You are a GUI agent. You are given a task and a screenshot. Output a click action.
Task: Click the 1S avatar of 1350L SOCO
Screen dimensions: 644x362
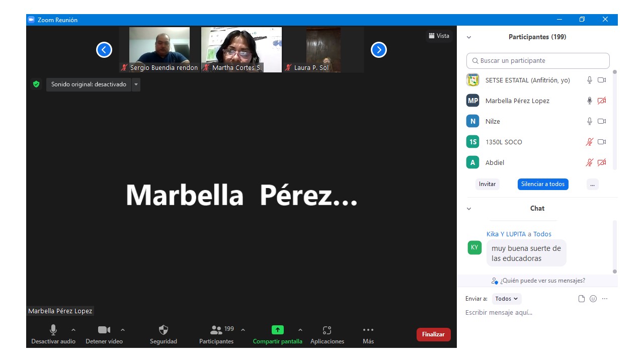[x=472, y=142]
